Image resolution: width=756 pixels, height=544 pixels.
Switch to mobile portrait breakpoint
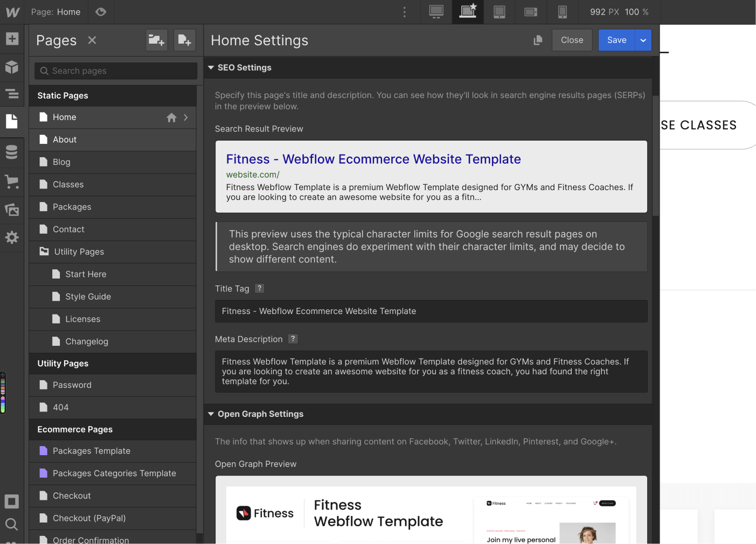click(x=563, y=12)
